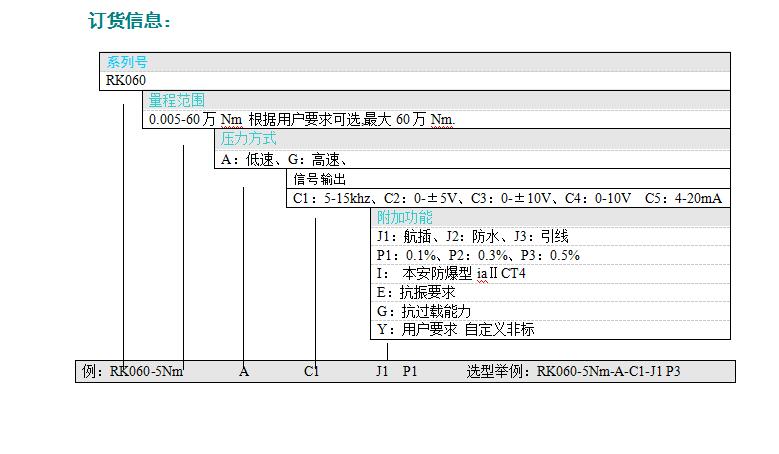Click the 订货信息 heading
The width and height of the screenshot is (779, 454).
point(130,21)
